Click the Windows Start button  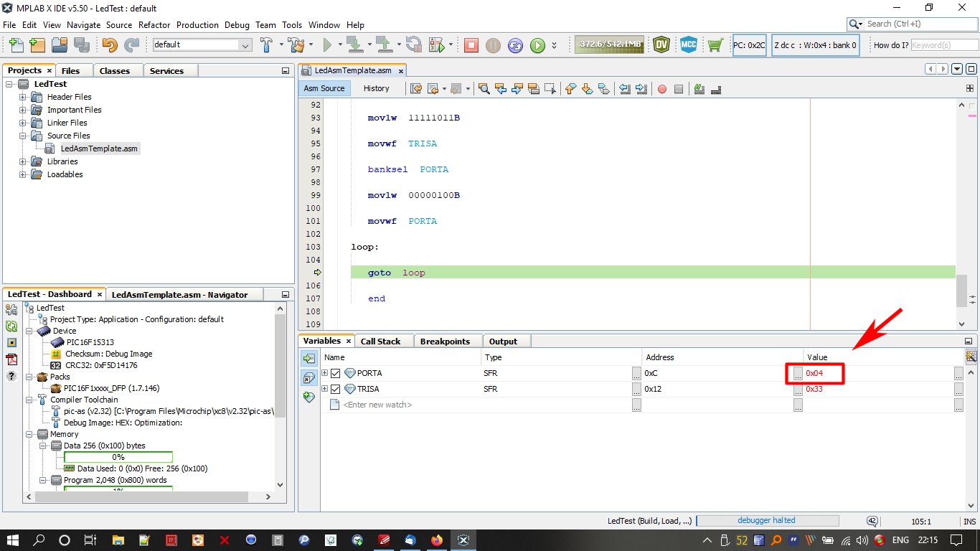pos(13,540)
